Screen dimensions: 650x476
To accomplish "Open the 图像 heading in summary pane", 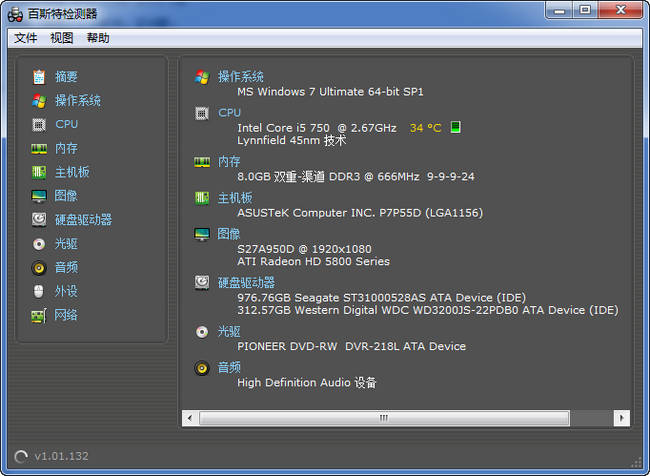I will (x=229, y=234).
